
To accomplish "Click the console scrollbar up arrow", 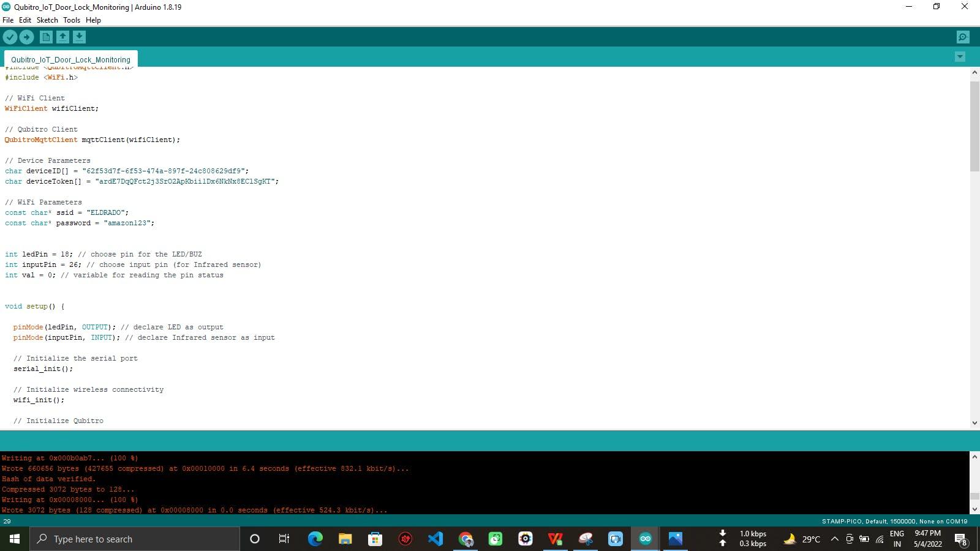I will point(974,457).
